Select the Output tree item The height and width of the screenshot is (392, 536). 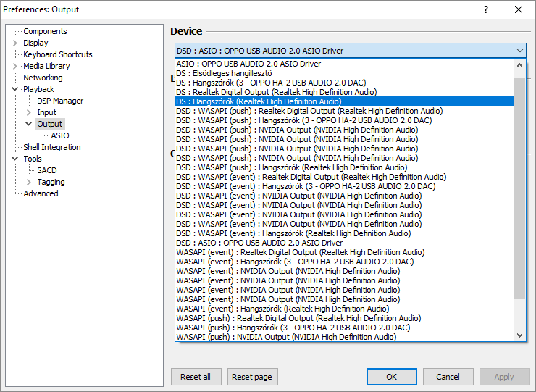pos(49,124)
